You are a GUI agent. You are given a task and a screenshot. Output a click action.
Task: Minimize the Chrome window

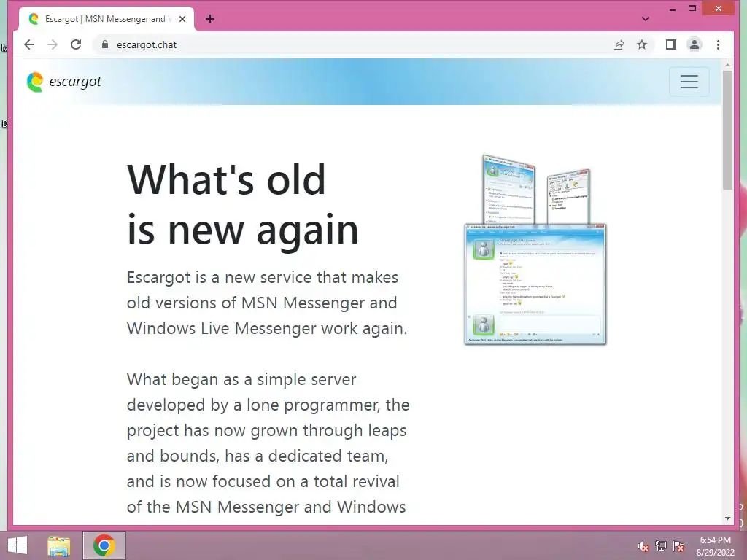click(672, 9)
